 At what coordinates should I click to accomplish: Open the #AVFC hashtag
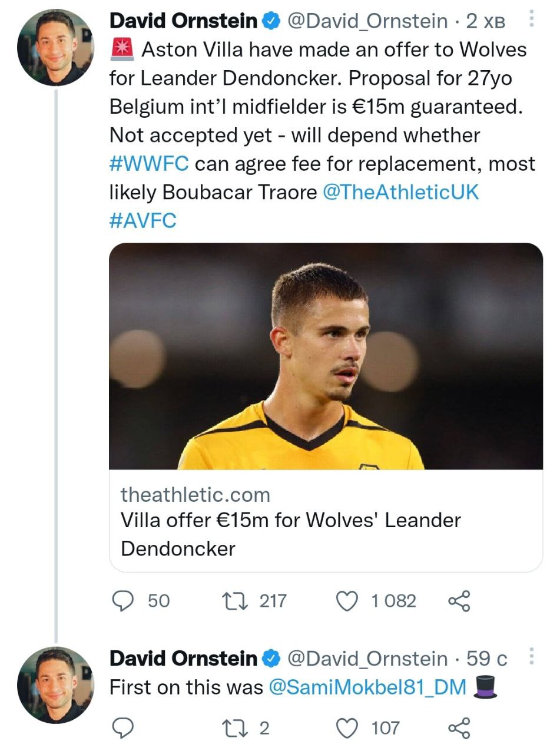coord(143,220)
